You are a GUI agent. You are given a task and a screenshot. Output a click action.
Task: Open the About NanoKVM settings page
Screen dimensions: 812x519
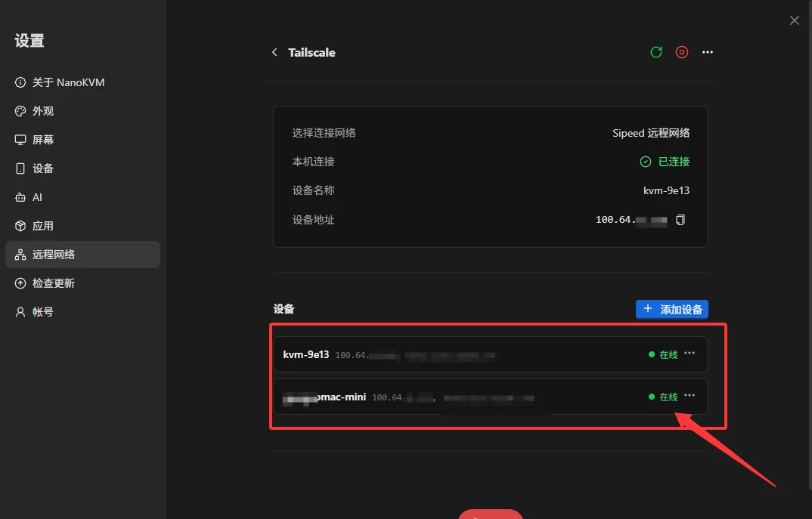click(83, 82)
